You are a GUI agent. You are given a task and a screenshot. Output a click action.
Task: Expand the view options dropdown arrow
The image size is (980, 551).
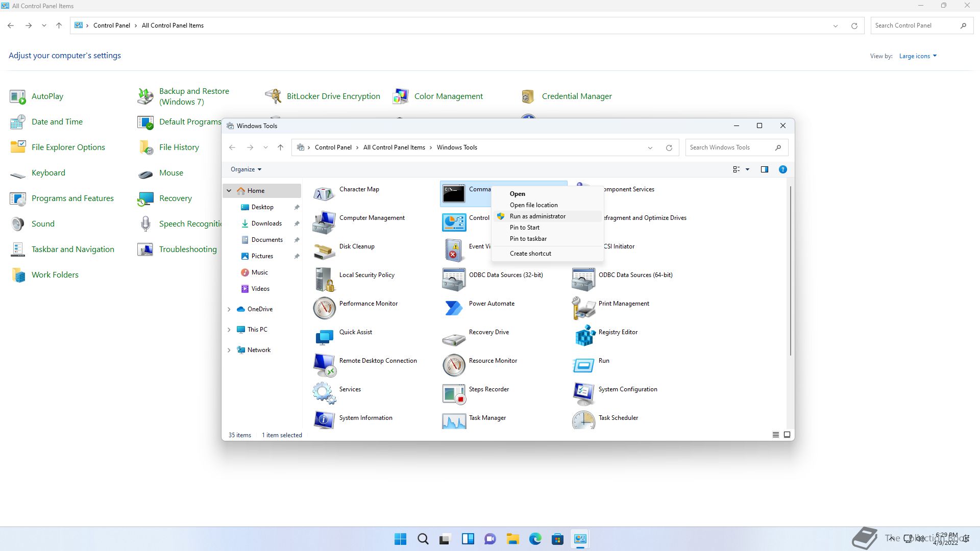747,169
